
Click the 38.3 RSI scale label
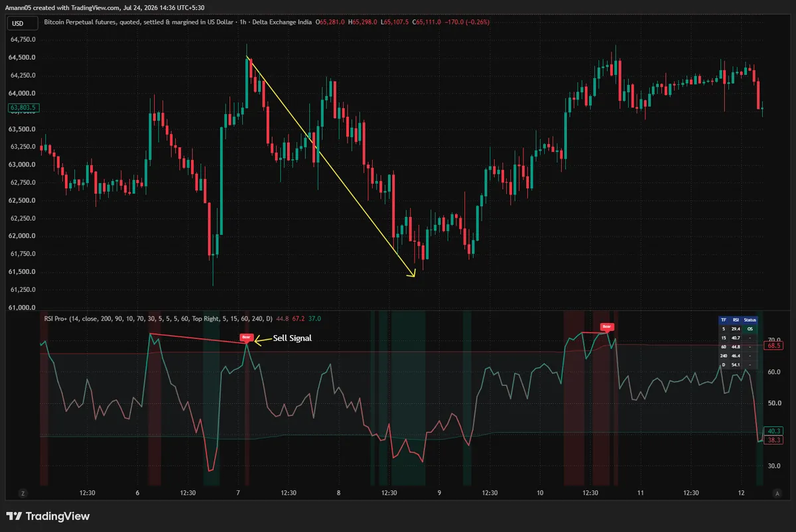(773, 440)
